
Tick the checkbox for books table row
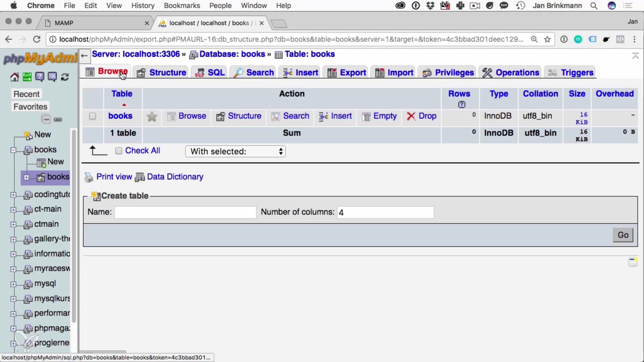point(93,116)
